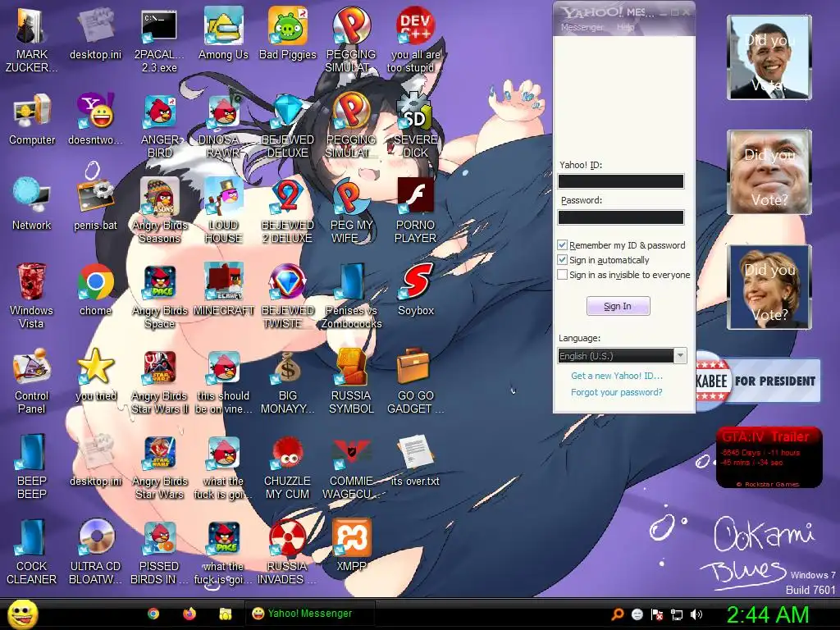
Task: Switch to Yahoo! Messenger taskbar button
Action: point(309,614)
